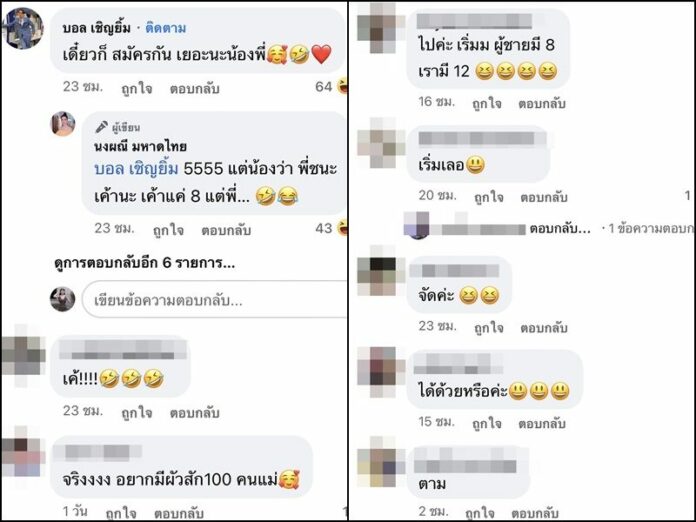This screenshot has width=696, height=522.
Task: Open pixelated avatar beside เค้!!!! comment
Action: tap(23, 355)
